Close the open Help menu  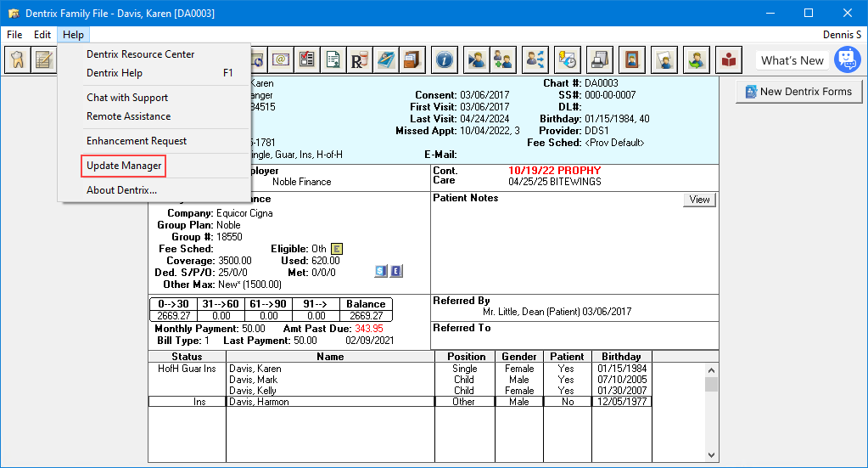pos(73,34)
